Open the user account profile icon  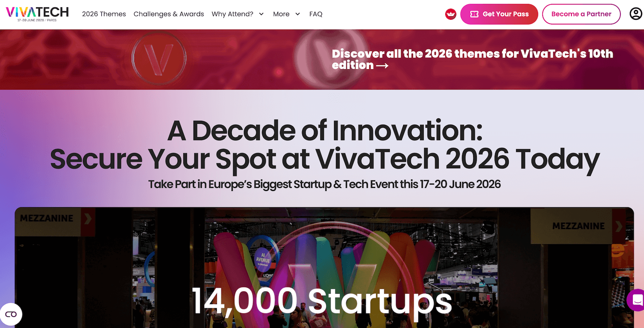pyautogui.click(x=635, y=14)
